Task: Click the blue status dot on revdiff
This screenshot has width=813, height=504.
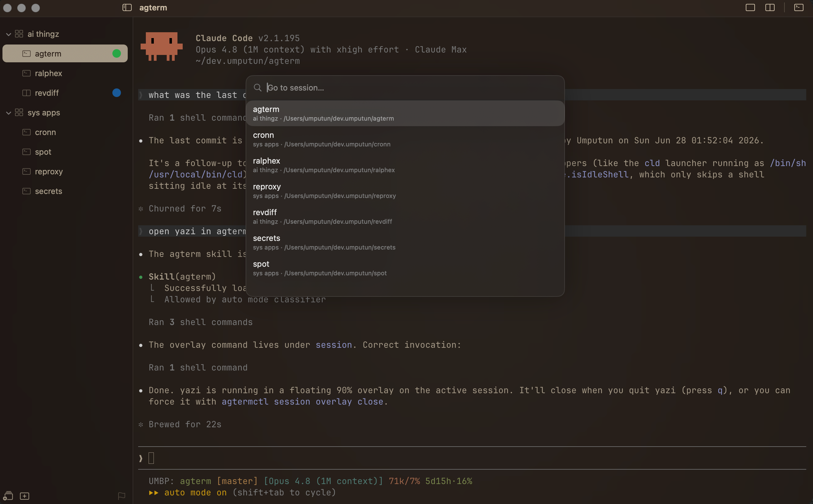Action: (x=117, y=93)
